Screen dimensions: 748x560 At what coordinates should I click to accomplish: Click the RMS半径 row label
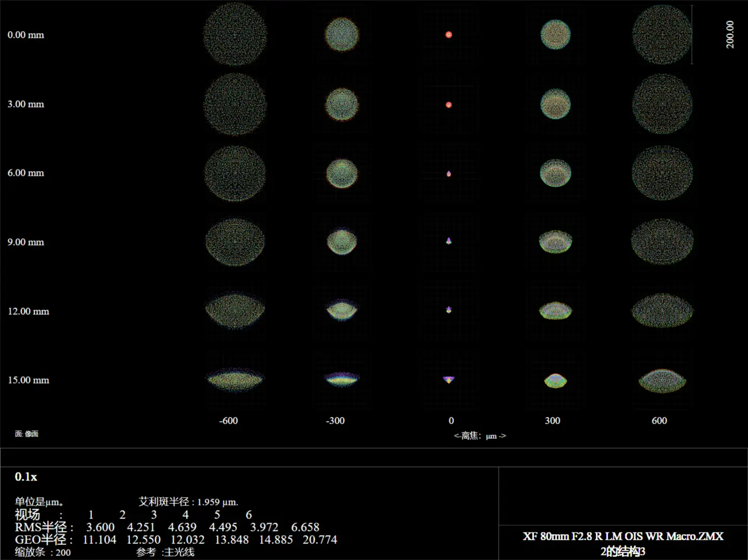(44, 527)
